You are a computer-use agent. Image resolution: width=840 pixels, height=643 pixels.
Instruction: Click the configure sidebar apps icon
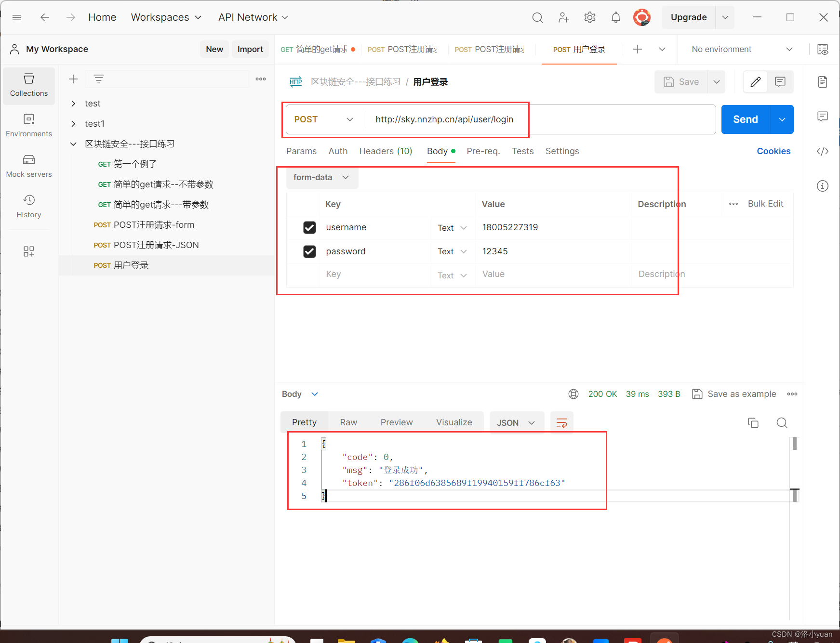pos(29,251)
